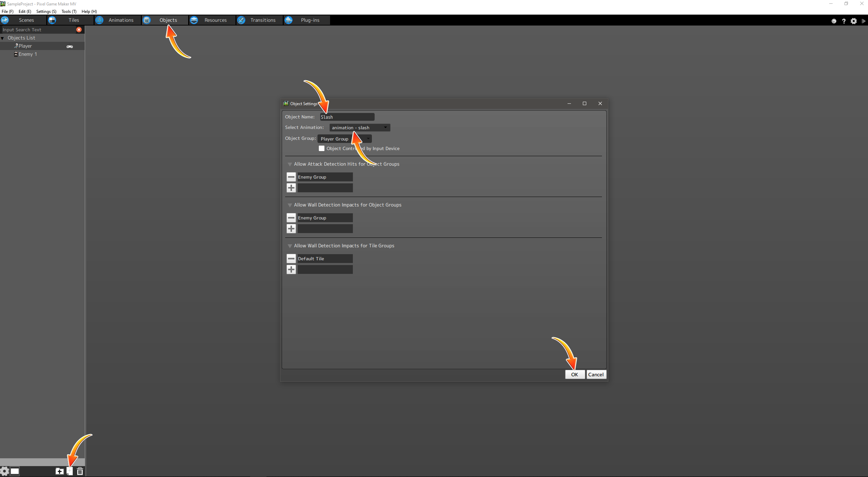This screenshot has height=477, width=868.
Task: Collapse Allow Wall Detection Impacts for Tile Groups
Action: tap(290, 246)
